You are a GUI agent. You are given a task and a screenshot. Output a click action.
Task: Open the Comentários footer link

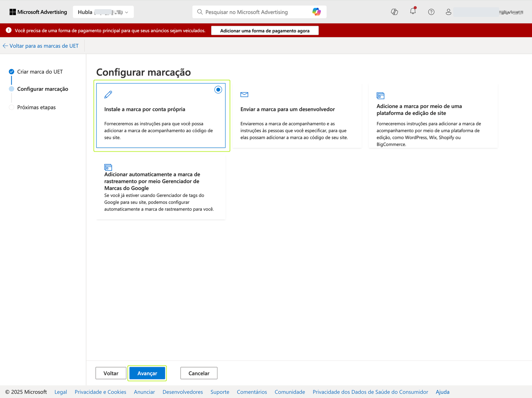pyautogui.click(x=252, y=392)
